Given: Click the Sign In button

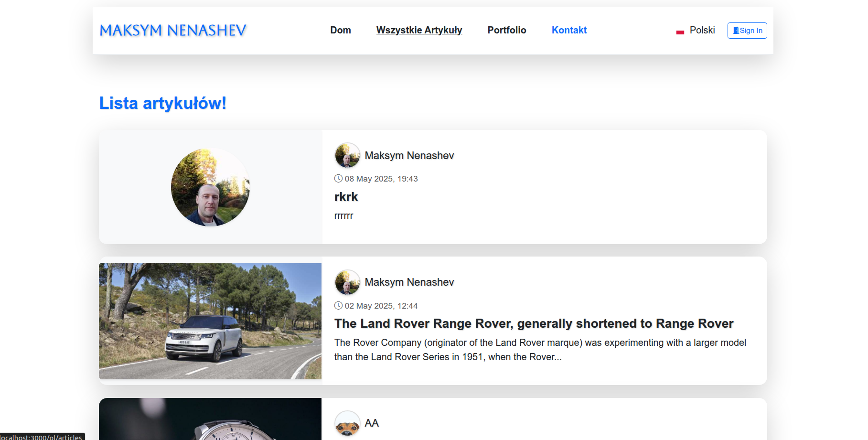Looking at the screenshot, I should [747, 31].
